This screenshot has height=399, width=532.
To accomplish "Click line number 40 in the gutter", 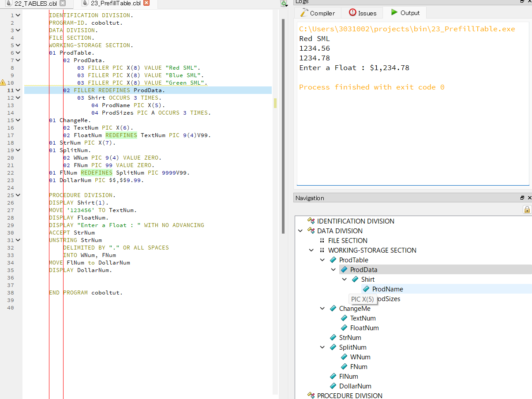I will coord(10,307).
